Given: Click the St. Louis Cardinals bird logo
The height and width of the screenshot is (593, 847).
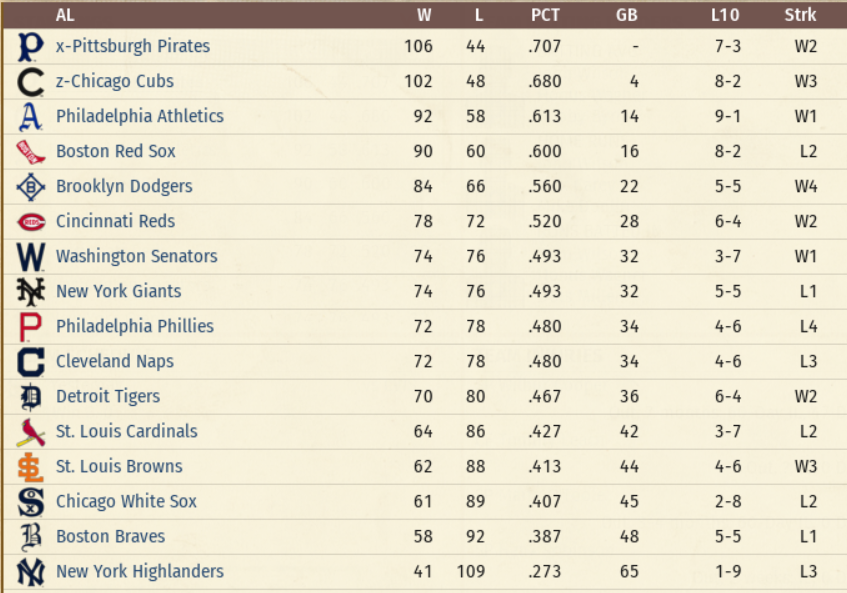Looking at the screenshot, I should tap(30, 433).
